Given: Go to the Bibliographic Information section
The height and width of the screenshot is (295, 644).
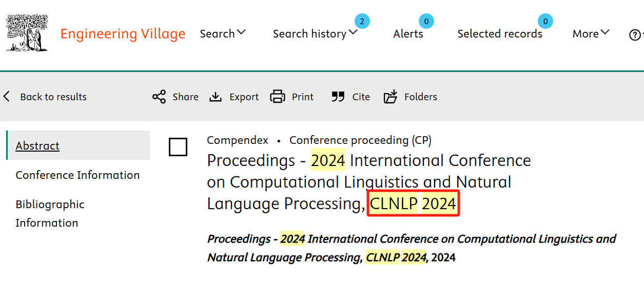Looking at the screenshot, I should pyautogui.click(x=50, y=213).
